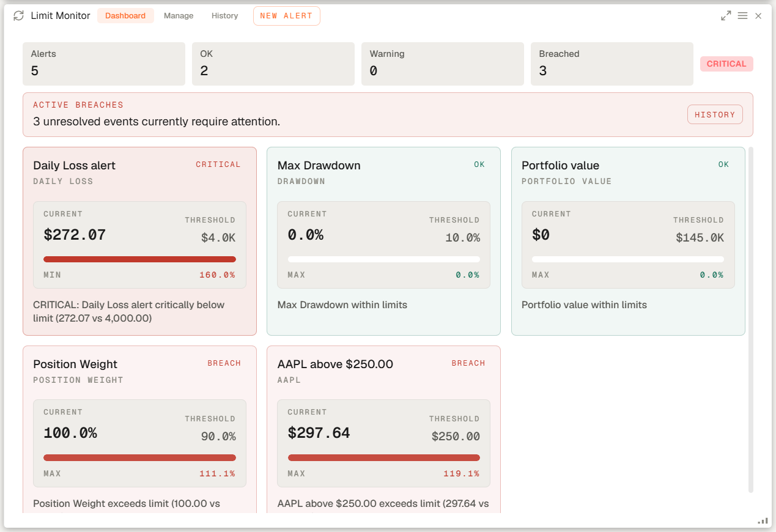776x532 pixels.
Task: Open the Portfolio value card title
Action: click(560, 166)
